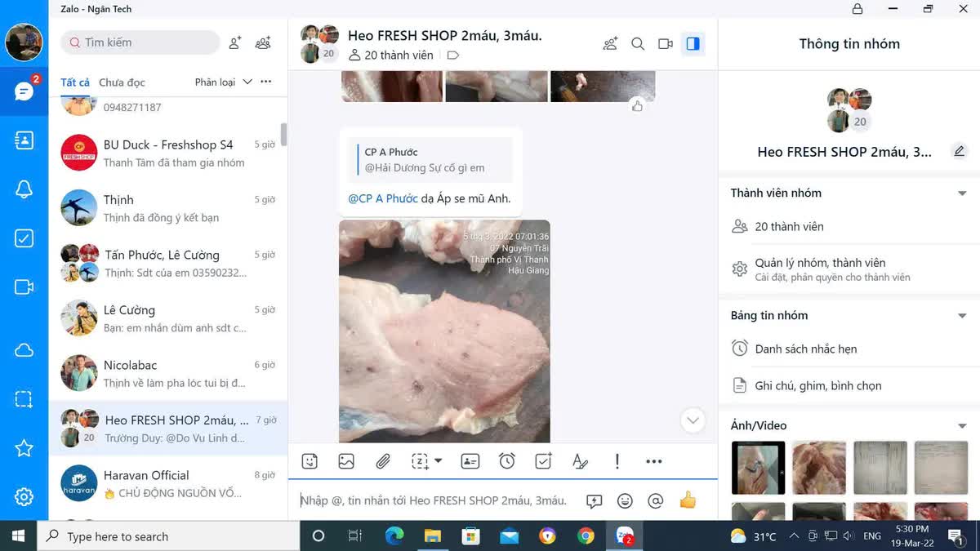Screen dimensions: 980x551
Task: Start a video call in group header
Action: (666, 44)
